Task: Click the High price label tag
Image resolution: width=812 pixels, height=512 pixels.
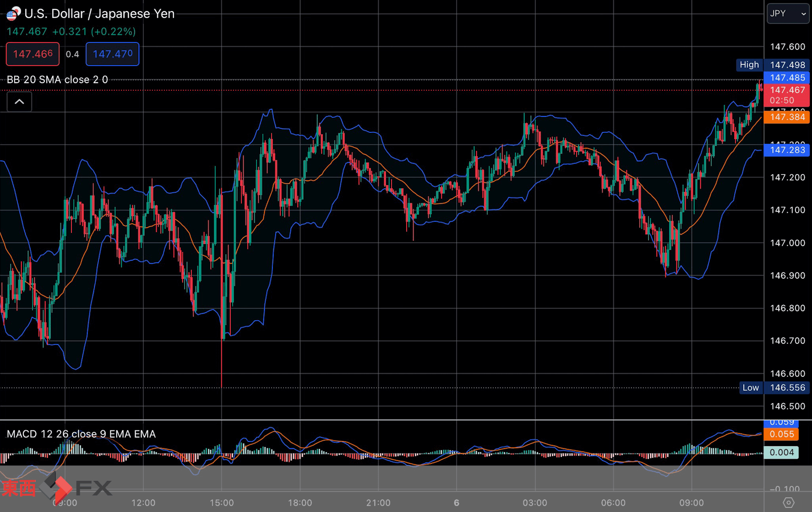Action: [x=749, y=65]
